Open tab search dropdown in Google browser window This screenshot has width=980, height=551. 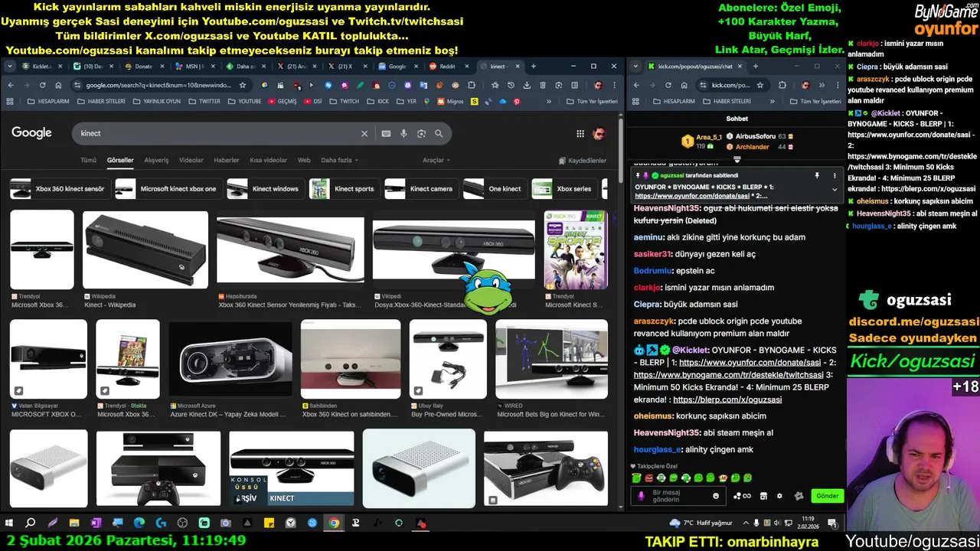(10, 67)
